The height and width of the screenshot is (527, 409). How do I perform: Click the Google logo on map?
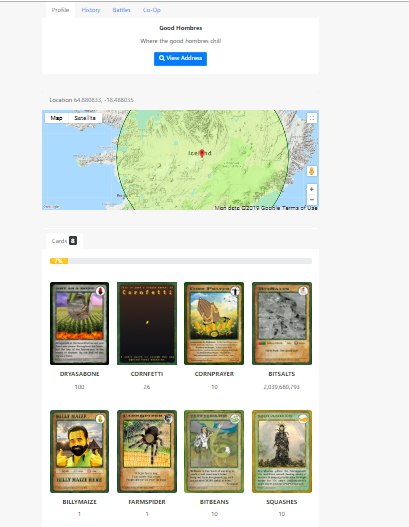51,207
